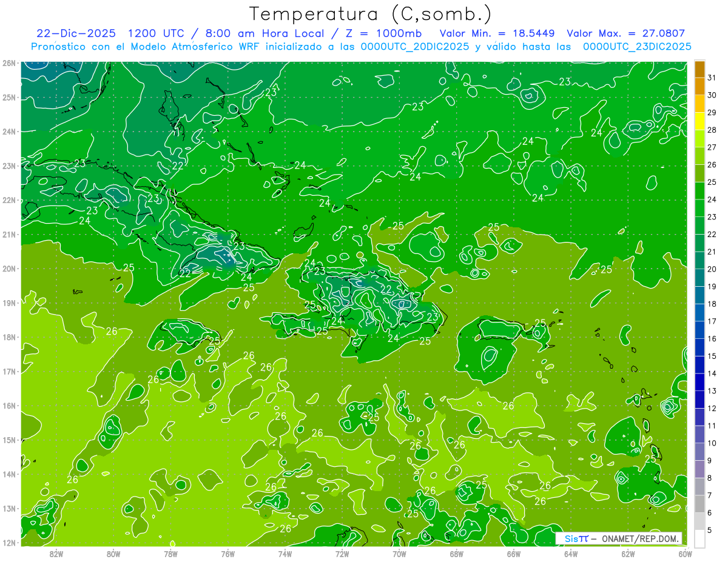Click the 'ONAMET/REP.DOM.' credit label
728x562 pixels.
[640, 538]
